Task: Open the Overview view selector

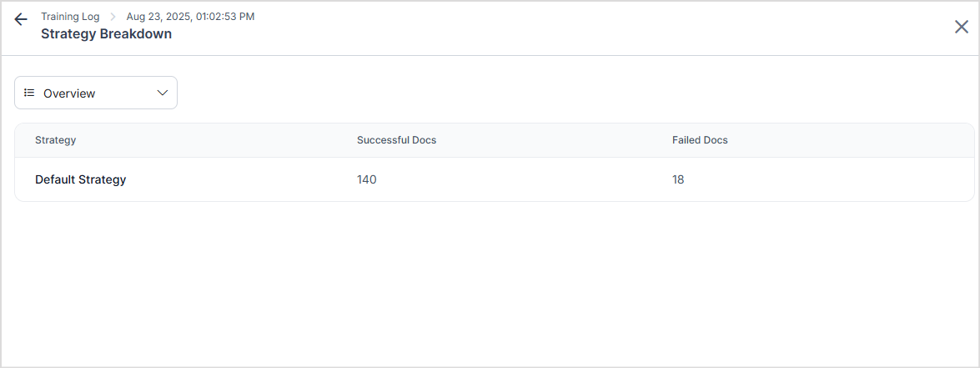Action: tap(96, 93)
